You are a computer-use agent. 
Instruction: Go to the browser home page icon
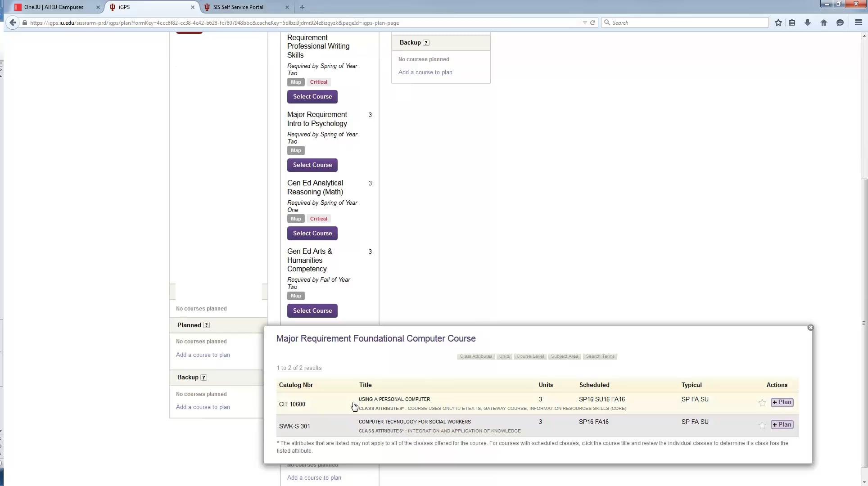coord(823,22)
